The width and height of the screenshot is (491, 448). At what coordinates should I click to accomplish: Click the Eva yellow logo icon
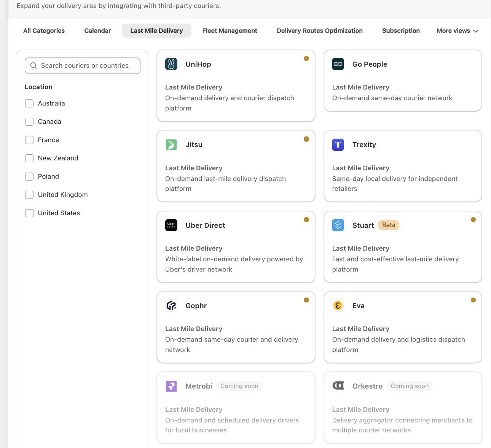338,306
